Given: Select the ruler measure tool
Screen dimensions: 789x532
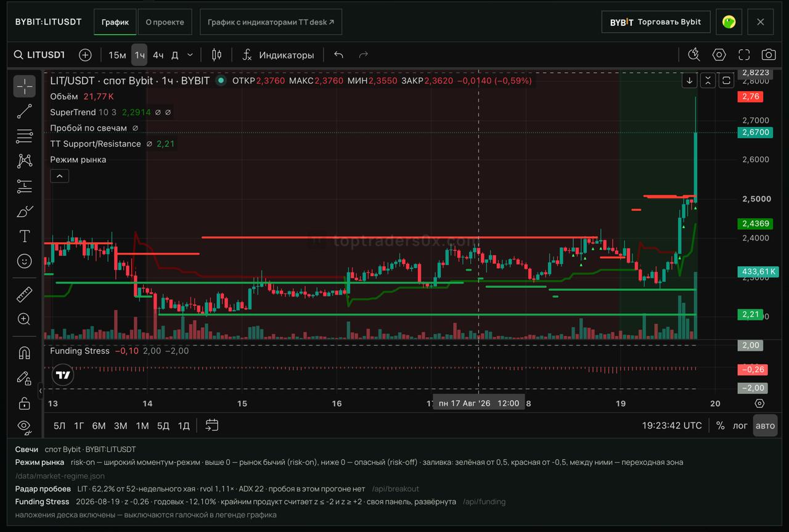Looking at the screenshot, I should pos(25,294).
